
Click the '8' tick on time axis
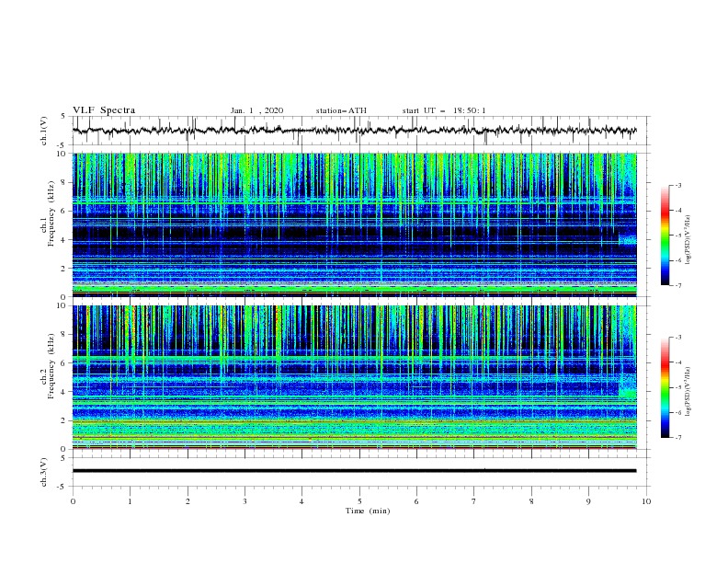coord(531,501)
